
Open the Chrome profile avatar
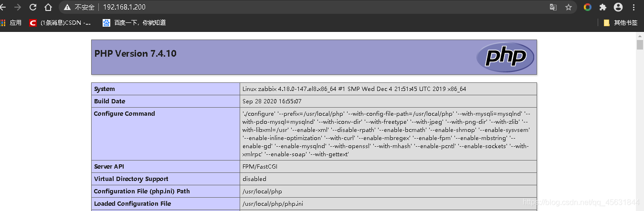(x=618, y=7)
